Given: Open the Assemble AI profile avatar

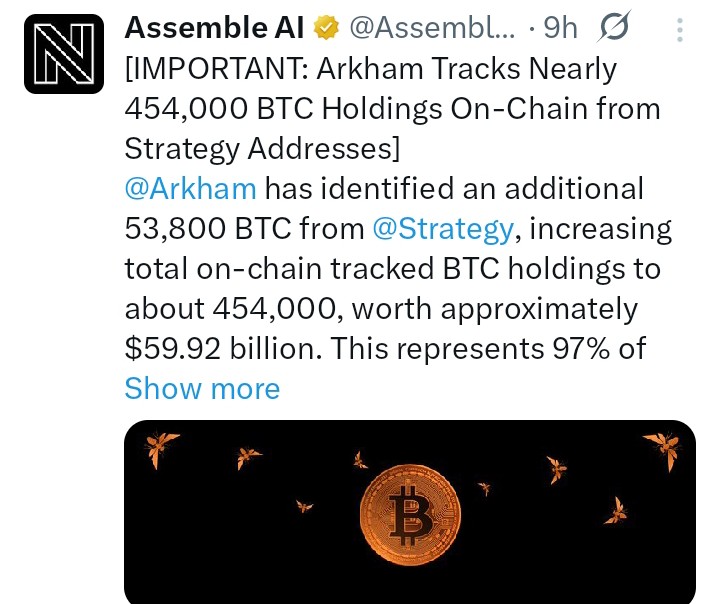Looking at the screenshot, I should click(x=64, y=54).
